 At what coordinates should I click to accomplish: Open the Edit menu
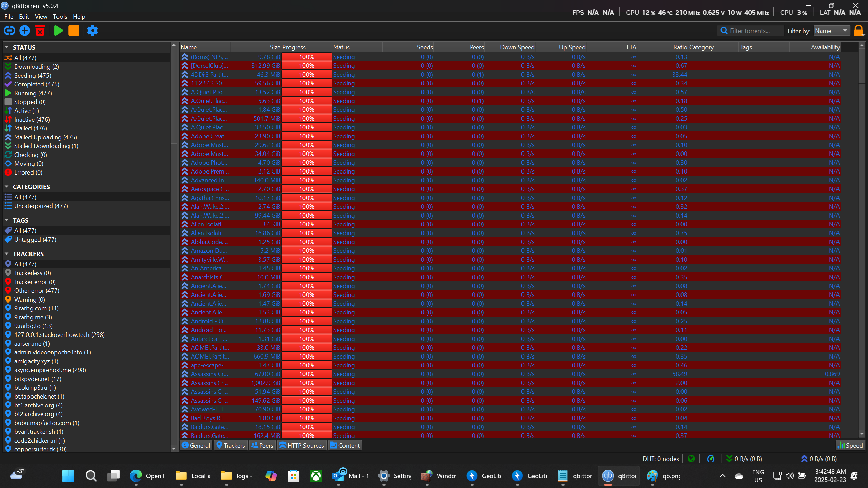(x=24, y=16)
